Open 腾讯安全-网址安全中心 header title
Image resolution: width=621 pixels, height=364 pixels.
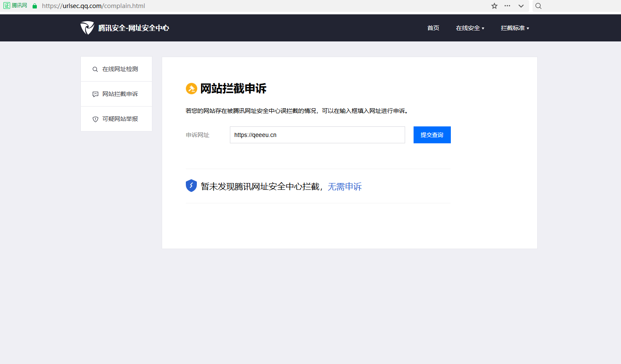tap(134, 28)
